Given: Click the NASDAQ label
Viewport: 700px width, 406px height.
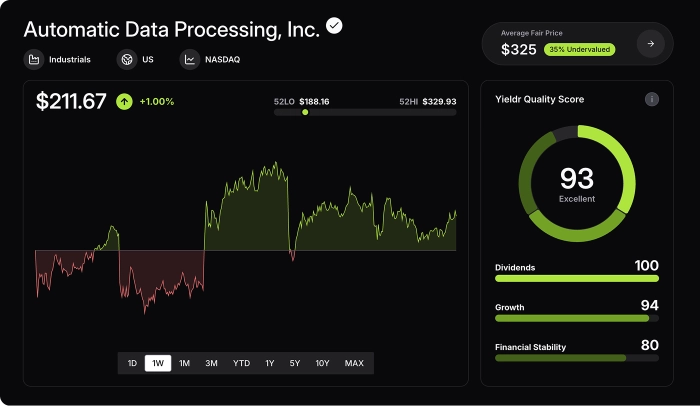Looking at the screenshot, I should (222, 59).
